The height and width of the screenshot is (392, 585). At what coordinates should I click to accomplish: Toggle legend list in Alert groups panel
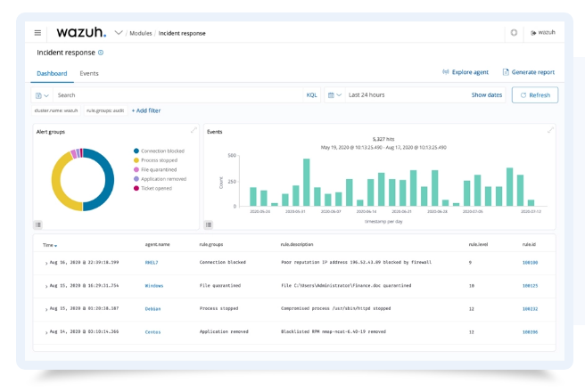click(38, 224)
